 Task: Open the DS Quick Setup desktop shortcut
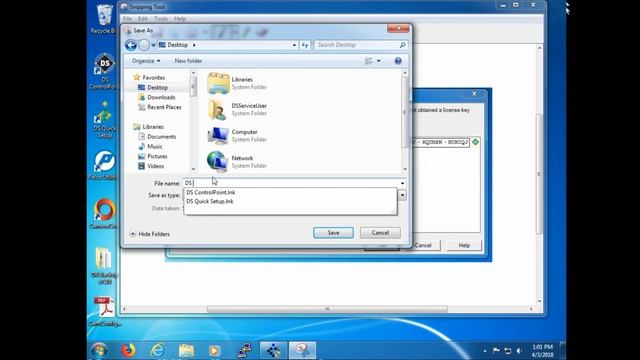[104, 120]
